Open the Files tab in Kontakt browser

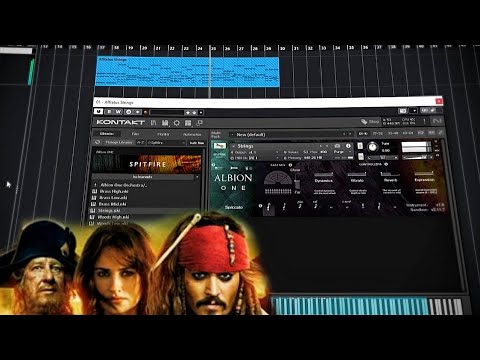135,134
